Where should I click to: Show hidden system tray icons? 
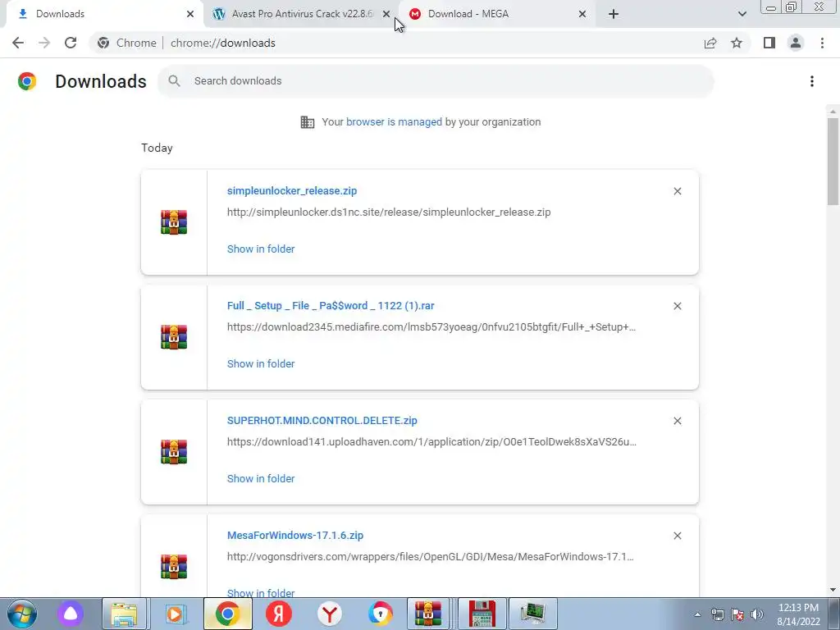[x=697, y=614]
